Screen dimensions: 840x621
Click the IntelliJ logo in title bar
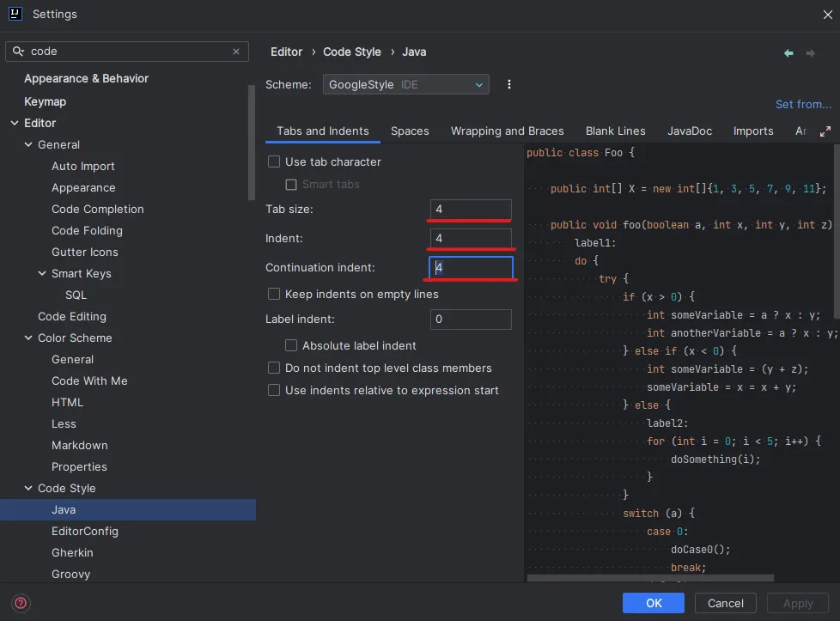click(x=15, y=14)
